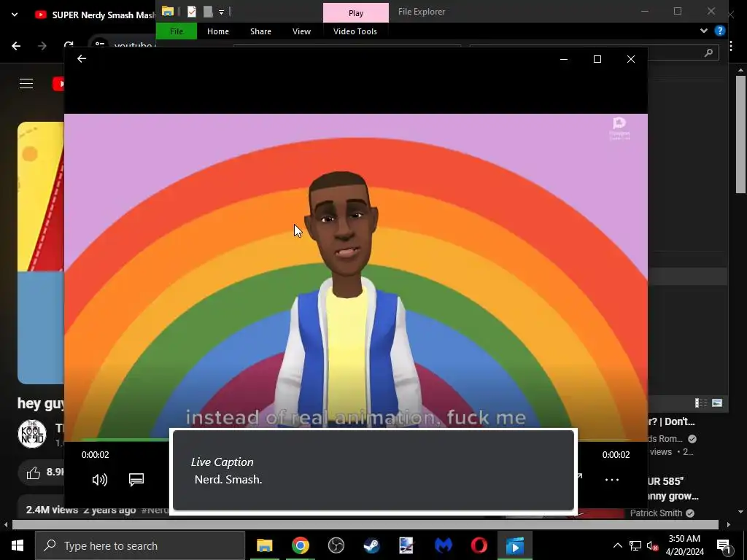Open the Windows Start menu
This screenshot has width=747, height=560.
[x=18, y=545]
